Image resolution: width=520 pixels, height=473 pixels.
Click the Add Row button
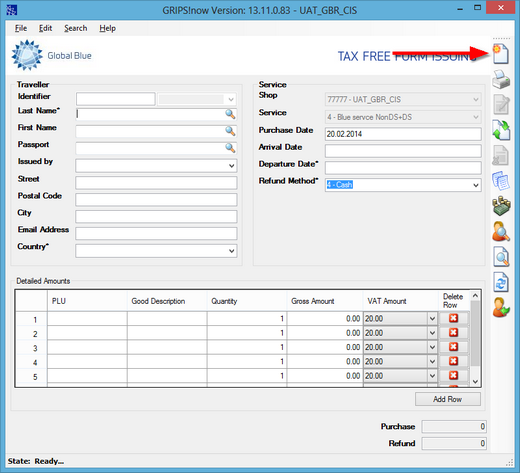coord(448,399)
